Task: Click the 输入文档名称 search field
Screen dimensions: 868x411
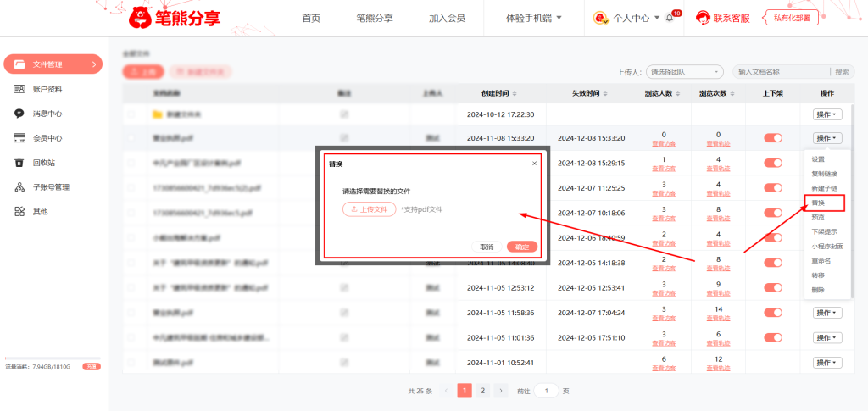Action: 780,72
